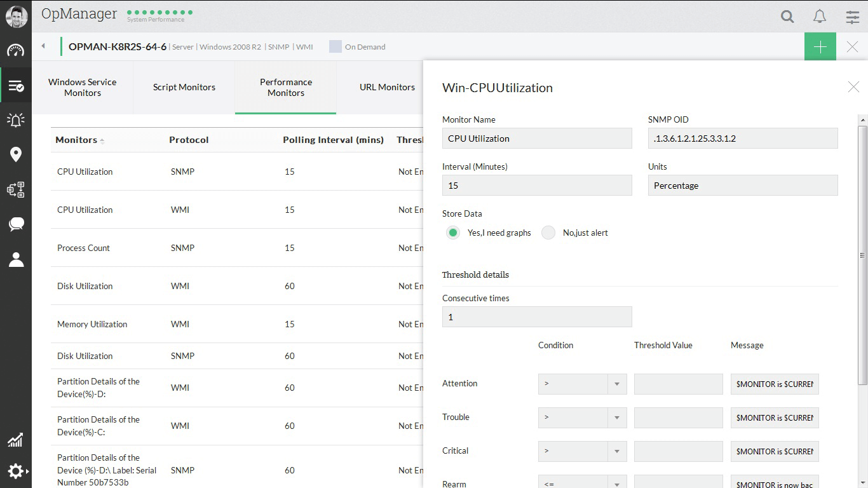This screenshot has width=868, height=488.
Task: Switch to URL Monitors tab
Action: tap(387, 88)
